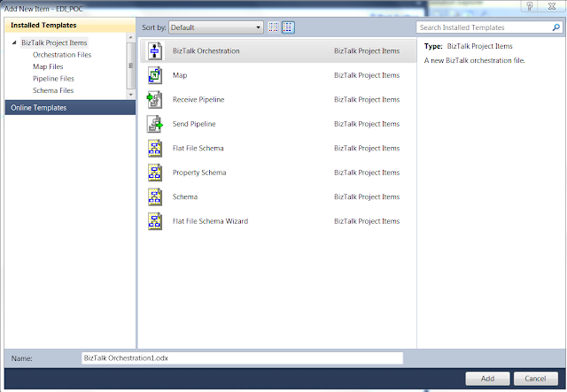The height and width of the screenshot is (392, 567).
Task: Pick the Flat File Schema icon
Action: pyautogui.click(x=155, y=148)
